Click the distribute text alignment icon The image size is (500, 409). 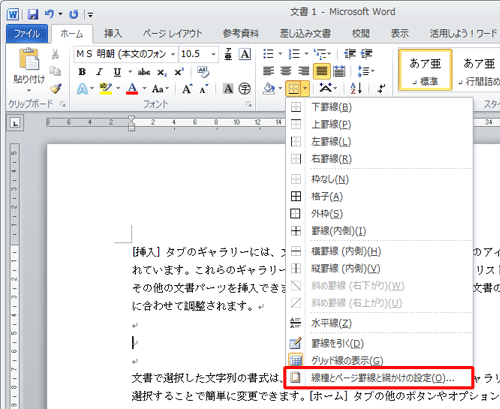pos(339,71)
